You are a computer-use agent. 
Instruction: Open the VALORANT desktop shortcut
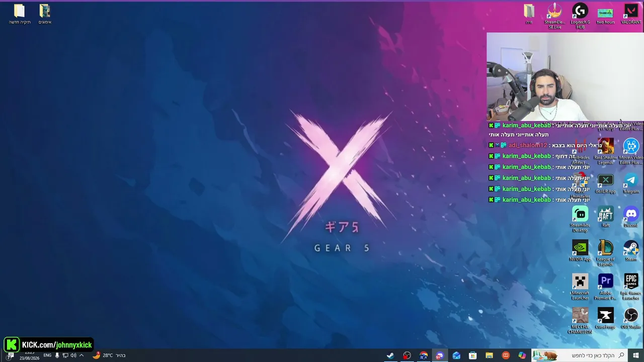point(631,15)
